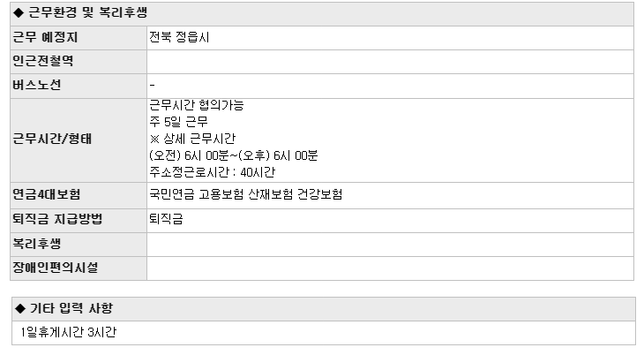Select the 연금4대보험 label cell

coord(79,195)
